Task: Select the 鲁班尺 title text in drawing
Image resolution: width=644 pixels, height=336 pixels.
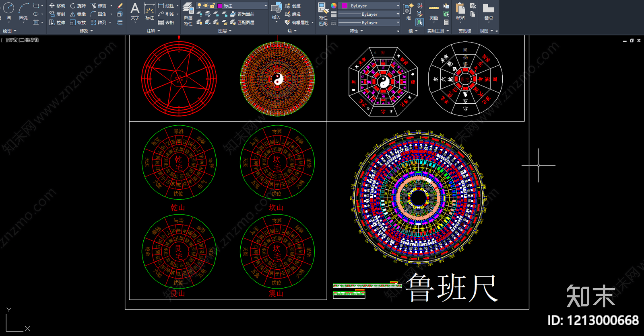Action: click(x=452, y=288)
